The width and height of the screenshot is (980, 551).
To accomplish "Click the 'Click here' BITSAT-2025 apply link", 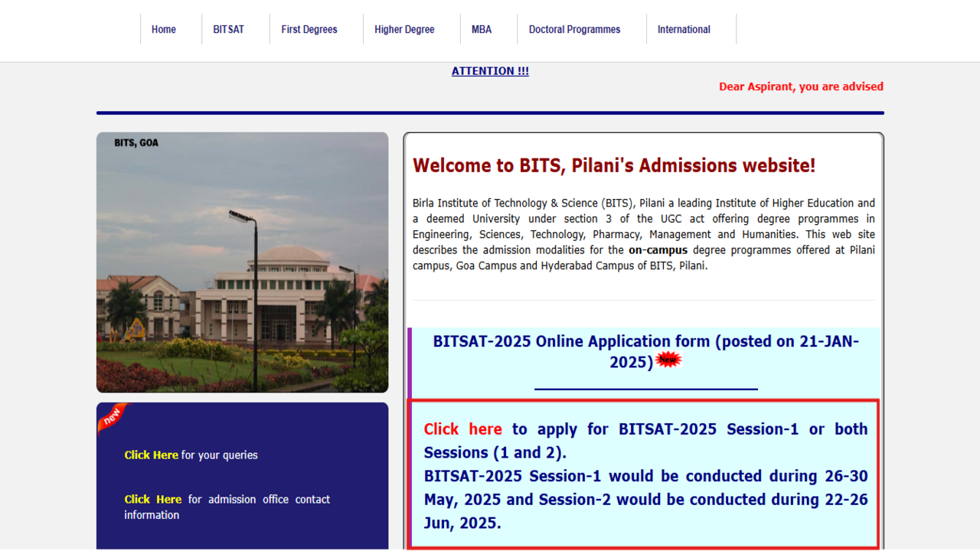I will [x=462, y=429].
